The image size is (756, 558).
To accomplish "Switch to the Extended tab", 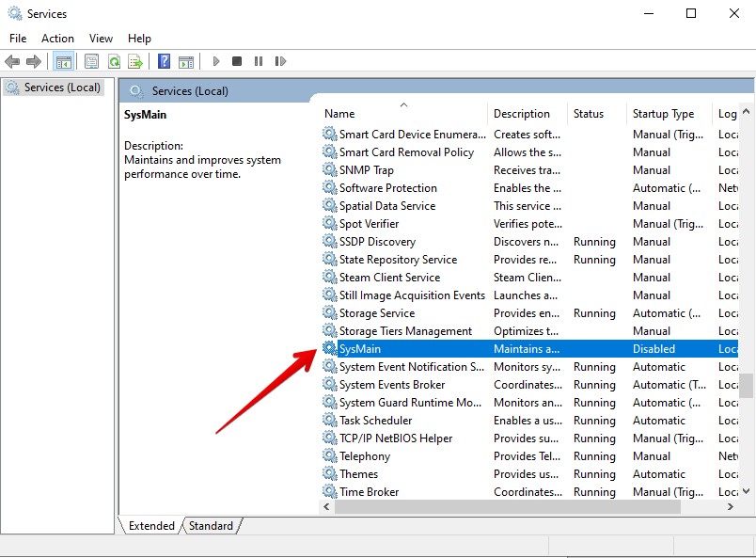I will click(151, 526).
